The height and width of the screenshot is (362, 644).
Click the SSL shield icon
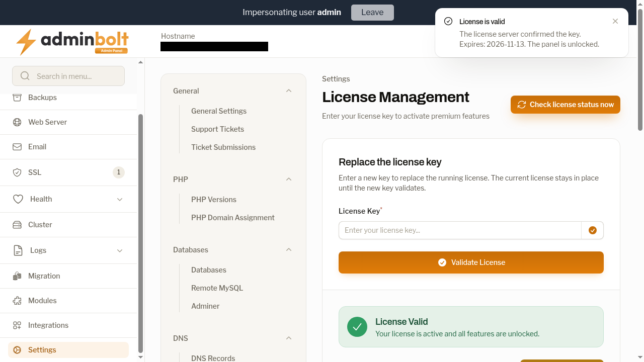tap(17, 172)
